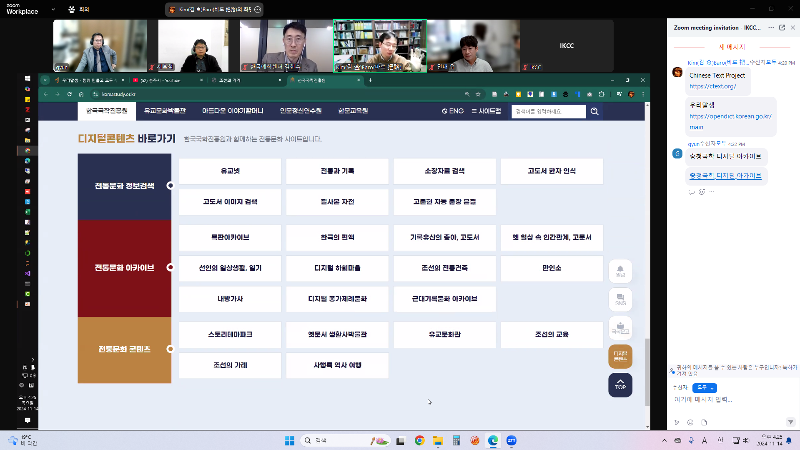The image size is (800, 450).
Task: Open Windows Start menu on taskbar
Action: (288, 440)
